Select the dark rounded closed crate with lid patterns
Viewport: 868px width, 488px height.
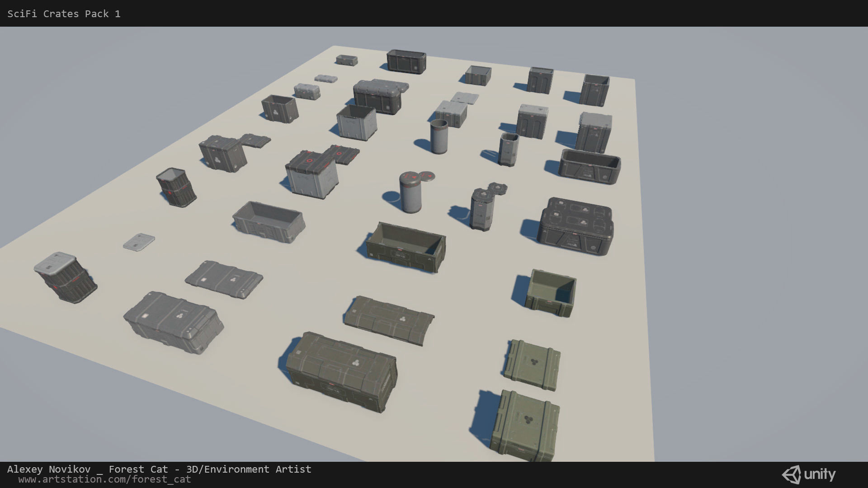pos(575,226)
